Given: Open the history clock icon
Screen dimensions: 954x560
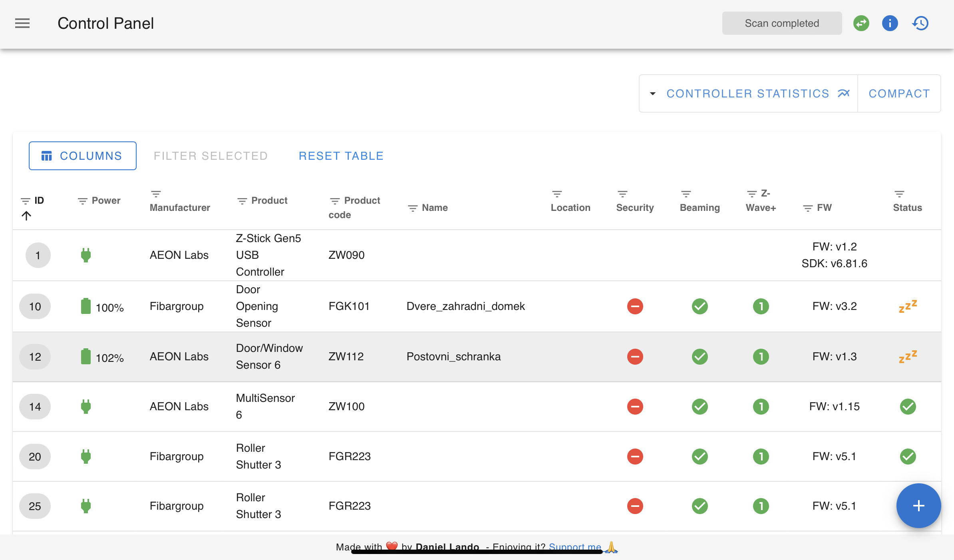Looking at the screenshot, I should pos(920,24).
